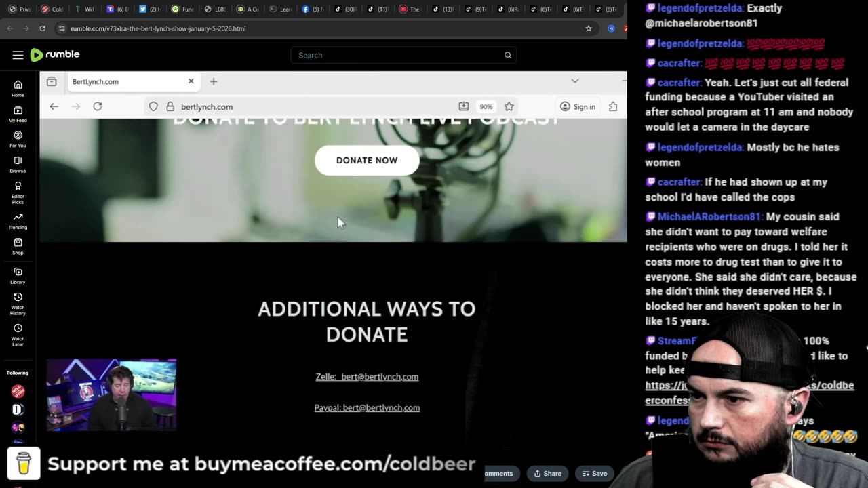
Task: Open Shop in Rumble sidebar
Action: click(x=18, y=246)
